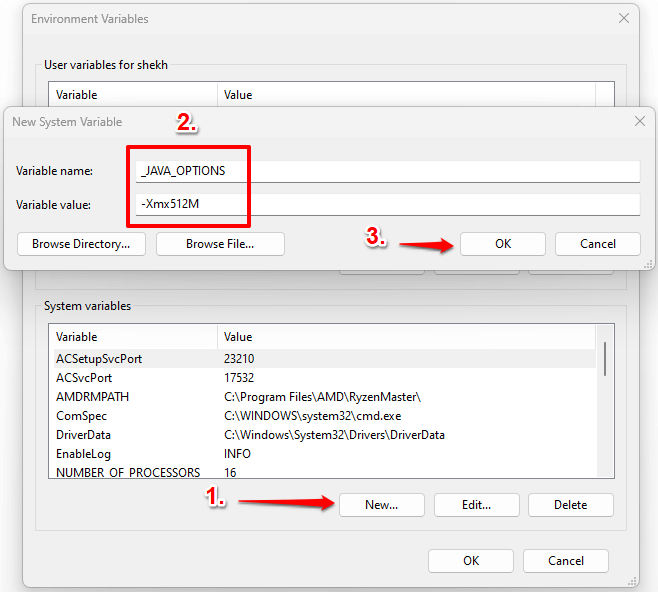Select the AMDRMPATH variable row
Screen dimensions: 658x592
coord(325,396)
